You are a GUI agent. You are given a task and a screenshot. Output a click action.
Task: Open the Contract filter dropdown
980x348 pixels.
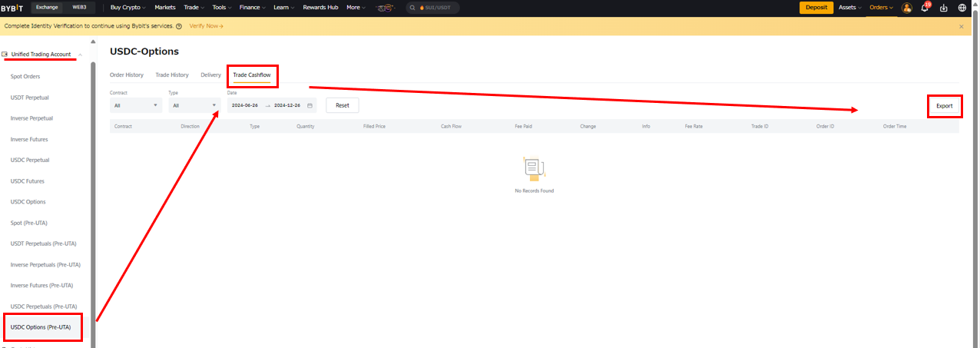(x=136, y=105)
